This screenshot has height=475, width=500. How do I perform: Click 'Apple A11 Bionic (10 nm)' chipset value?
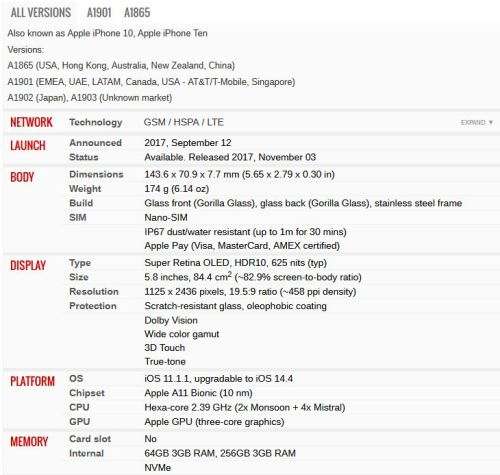[x=198, y=393]
